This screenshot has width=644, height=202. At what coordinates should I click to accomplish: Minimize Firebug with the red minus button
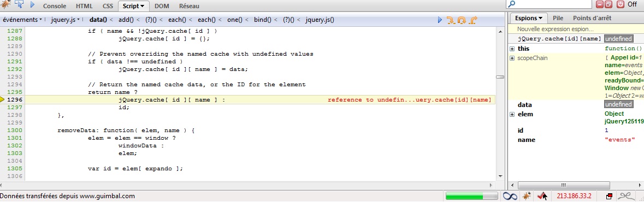tap(599, 4)
